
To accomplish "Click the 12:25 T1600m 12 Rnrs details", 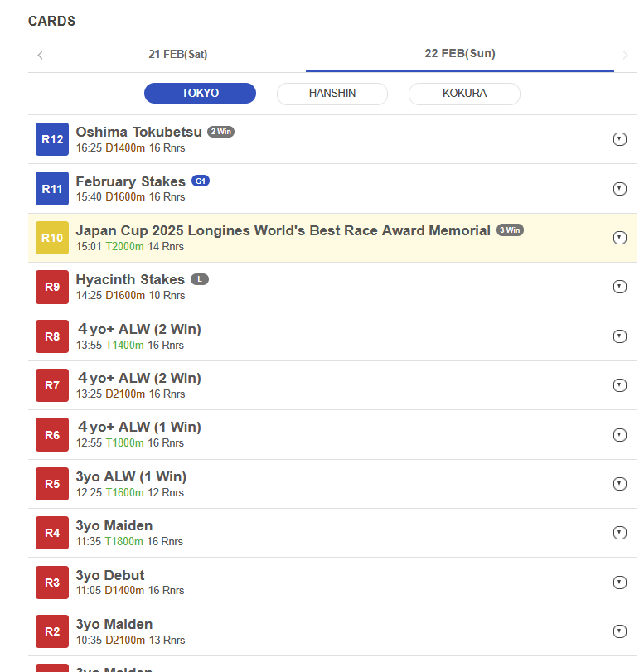I will 130,492.
